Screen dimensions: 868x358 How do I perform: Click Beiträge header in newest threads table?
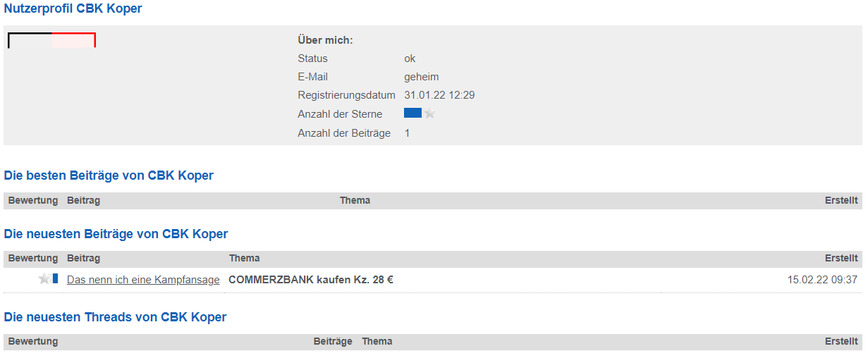point(333,342)
